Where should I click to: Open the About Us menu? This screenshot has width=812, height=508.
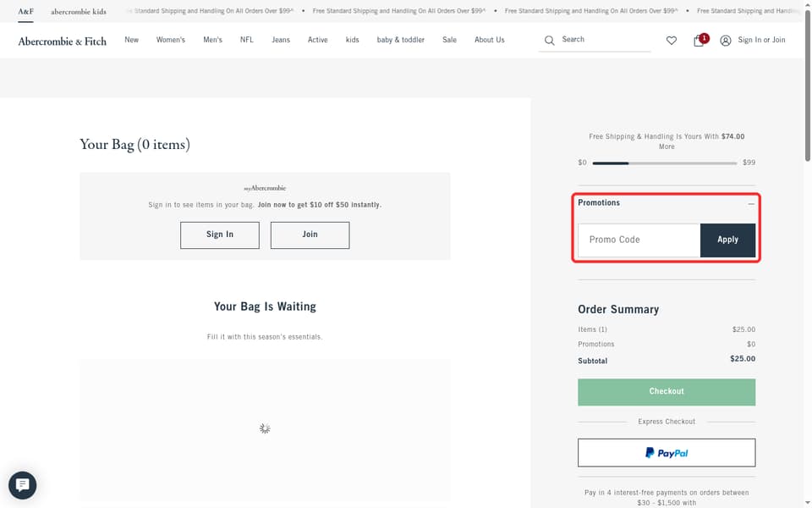point(490,40)
